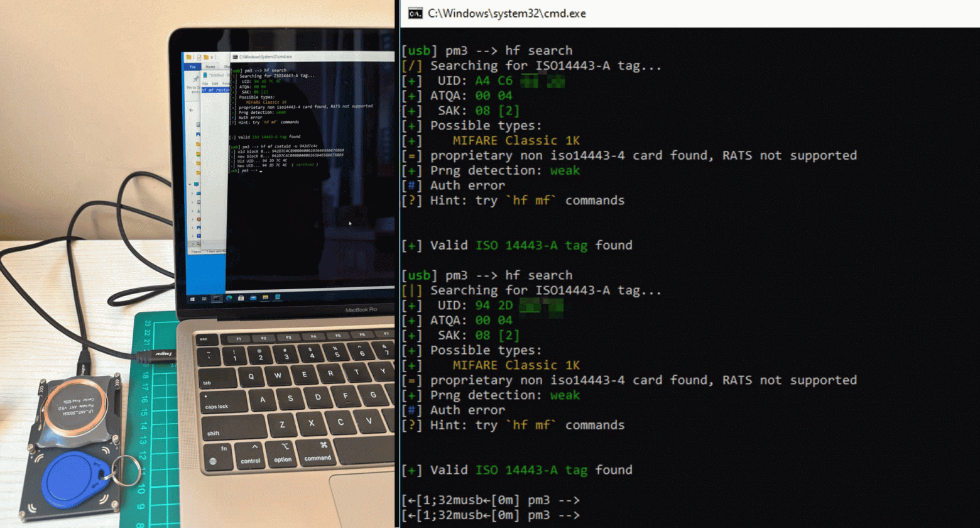This screenshot has height=528, width=980.
Task: Launch Microsoft Edge from the laptop taskbar
Action: tap(229, 298)
